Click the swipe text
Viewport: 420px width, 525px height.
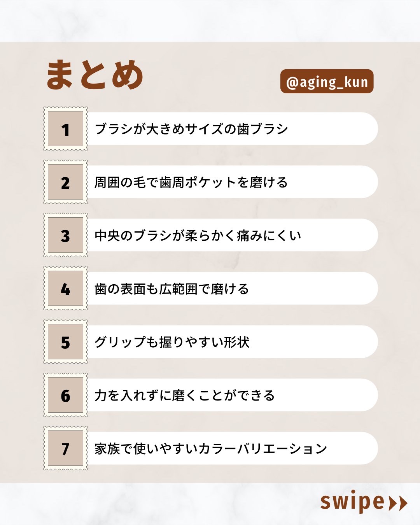pyautogui.click(x=352, y=502)
